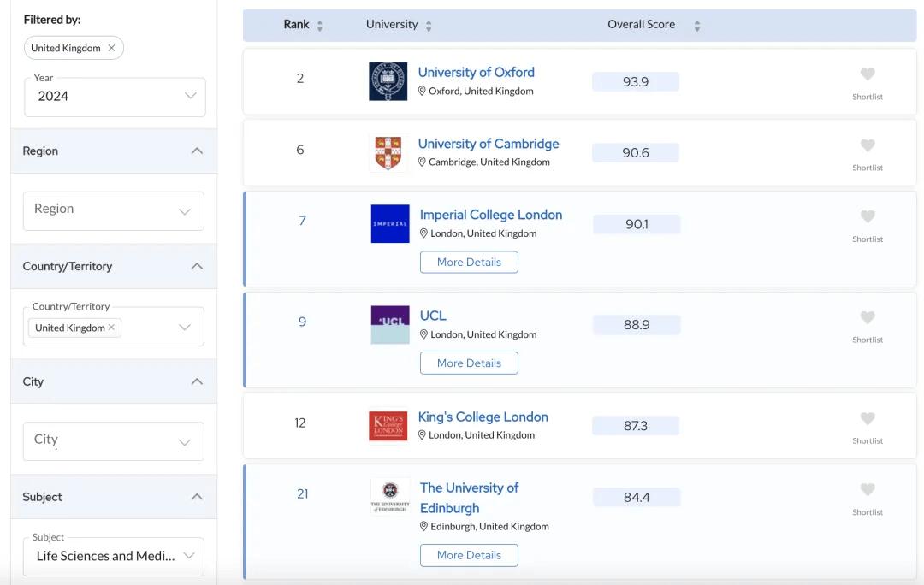Screen dimensions: 924x585
Task: Collapse the Country/Territory filter section
Action: coord(197,266)
